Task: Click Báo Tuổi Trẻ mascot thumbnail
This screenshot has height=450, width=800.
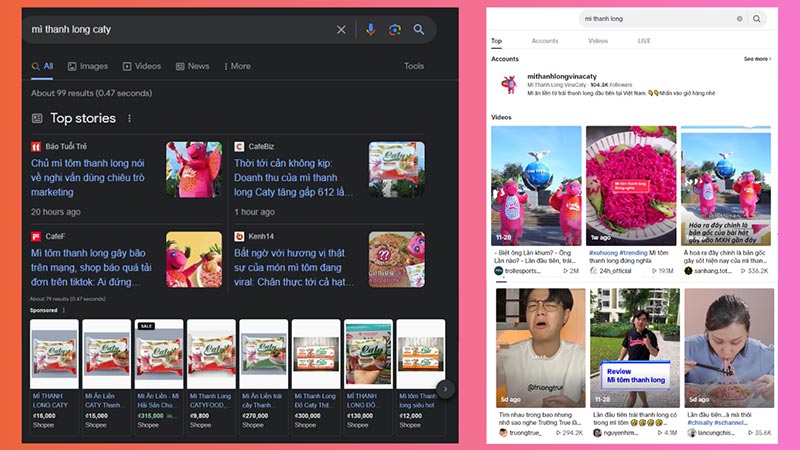Action: click(x=194, y=169)
